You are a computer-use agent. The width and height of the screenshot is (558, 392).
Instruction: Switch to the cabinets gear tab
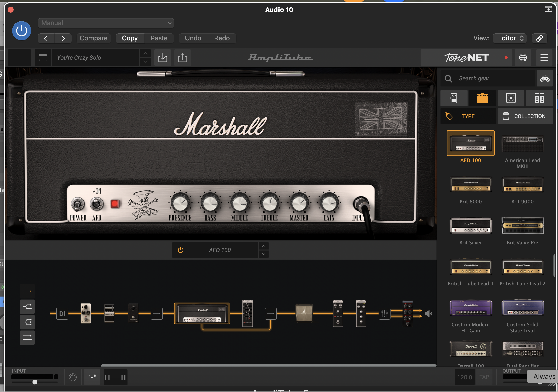pos(511,98)
